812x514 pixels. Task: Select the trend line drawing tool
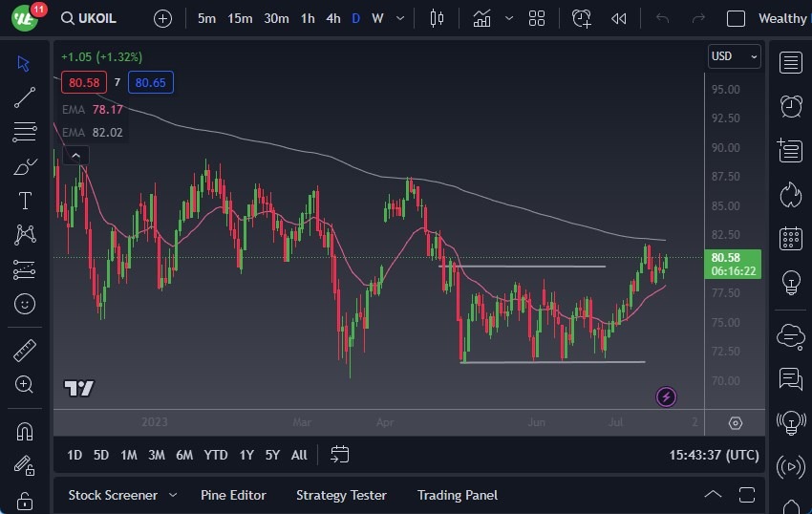[x=25, y=96]
